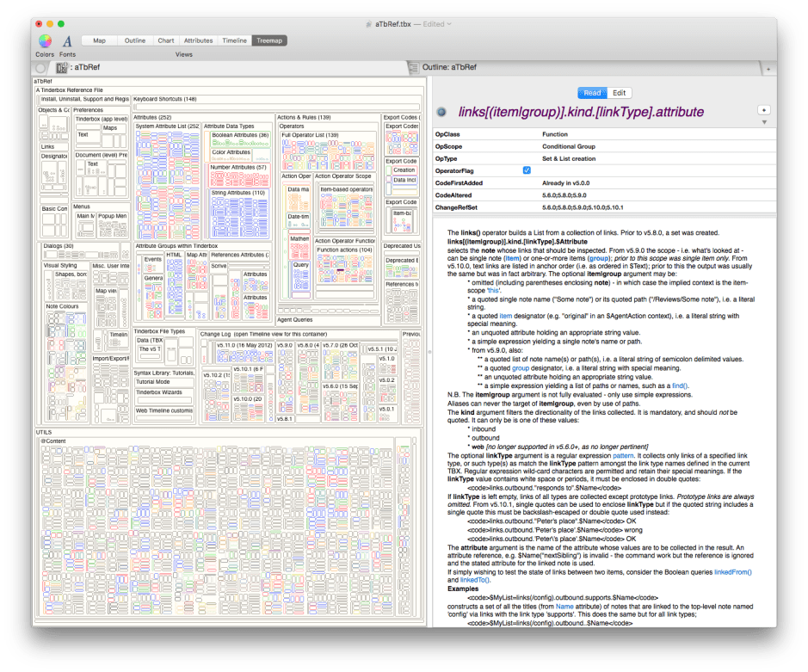
Task: Click the Outline tab icon
Action: [x=415, y=67]
